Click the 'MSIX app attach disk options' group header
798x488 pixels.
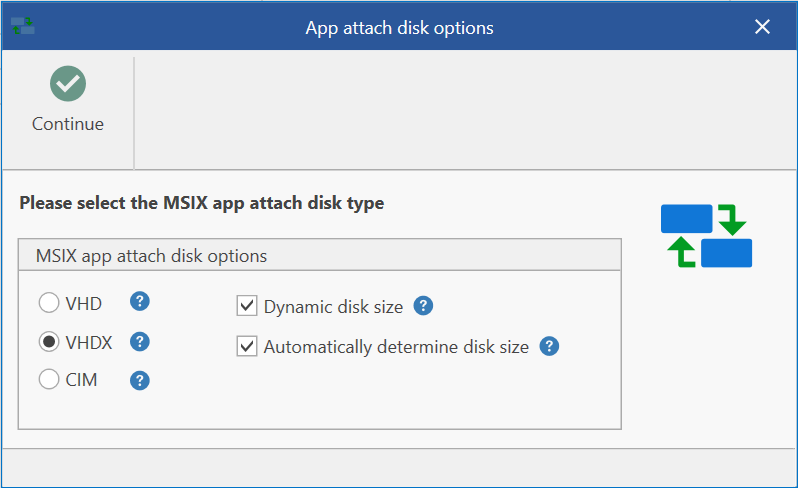coord(151,256)
